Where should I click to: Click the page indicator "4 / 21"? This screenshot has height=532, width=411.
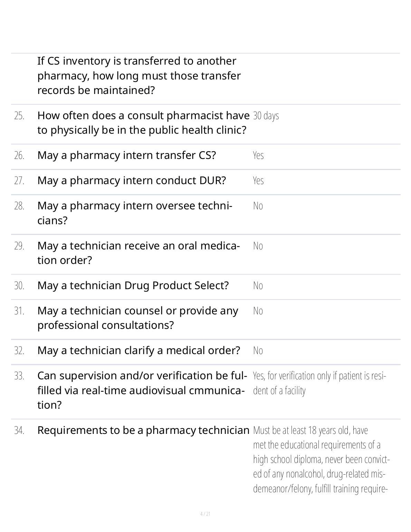point(205,514)
